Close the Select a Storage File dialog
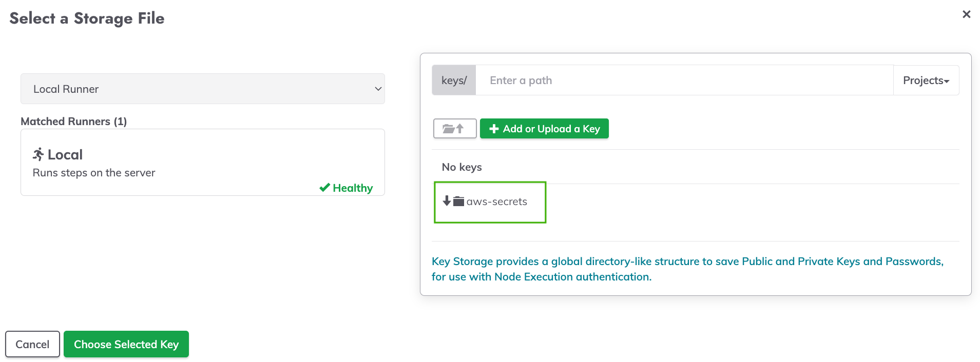The width and height of the screenshot is (980, 362). (966, 14)
